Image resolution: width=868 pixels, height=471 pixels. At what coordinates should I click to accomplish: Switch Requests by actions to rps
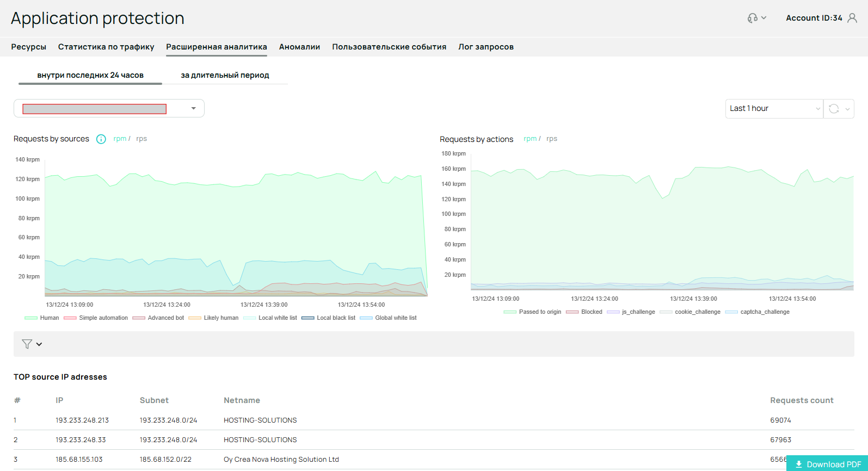(x=552, y=139)
